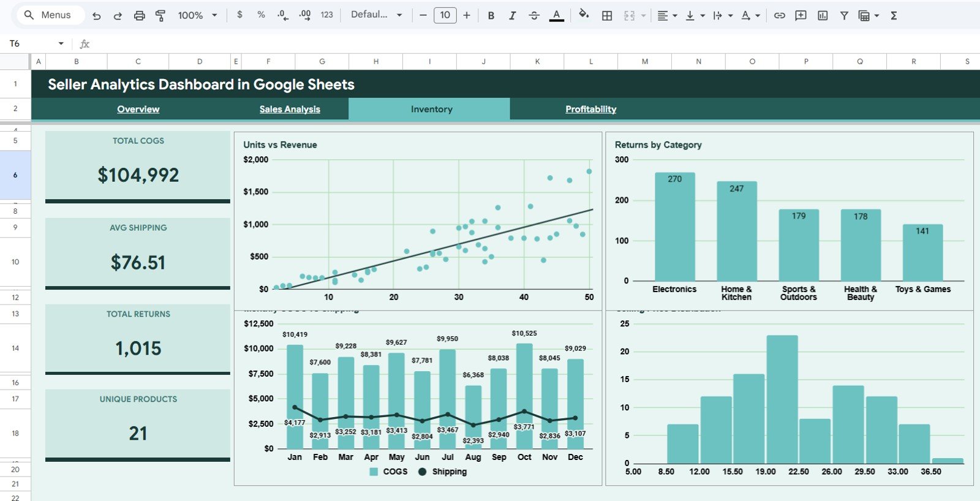Decrease decimal places
This screenshot has height=501, width=980.
[282, 15]
